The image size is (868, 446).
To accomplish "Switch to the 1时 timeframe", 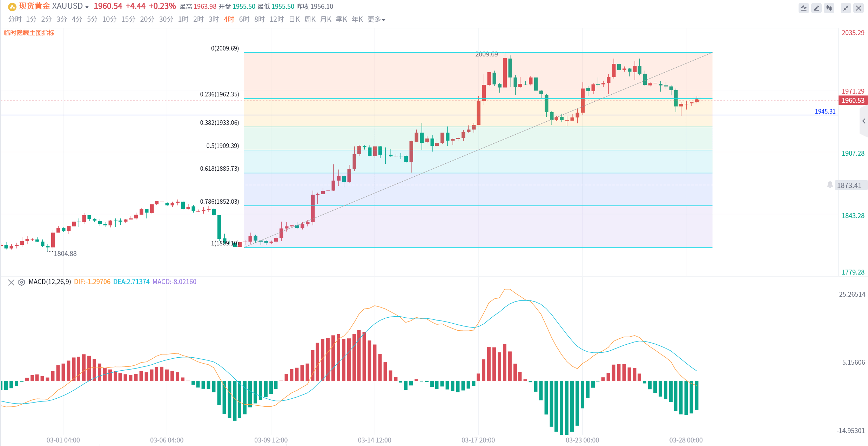I will click(183, 19).
